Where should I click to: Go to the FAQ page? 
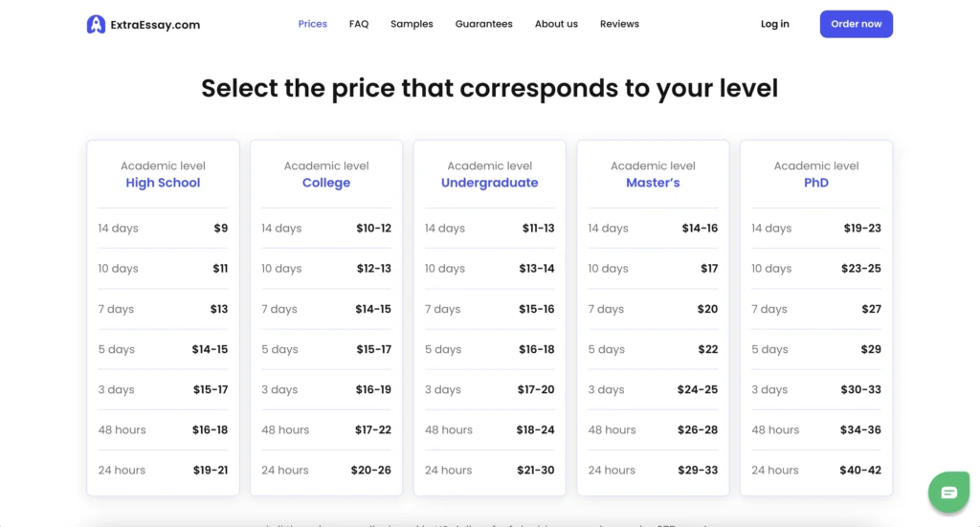[x=359, y=24]
